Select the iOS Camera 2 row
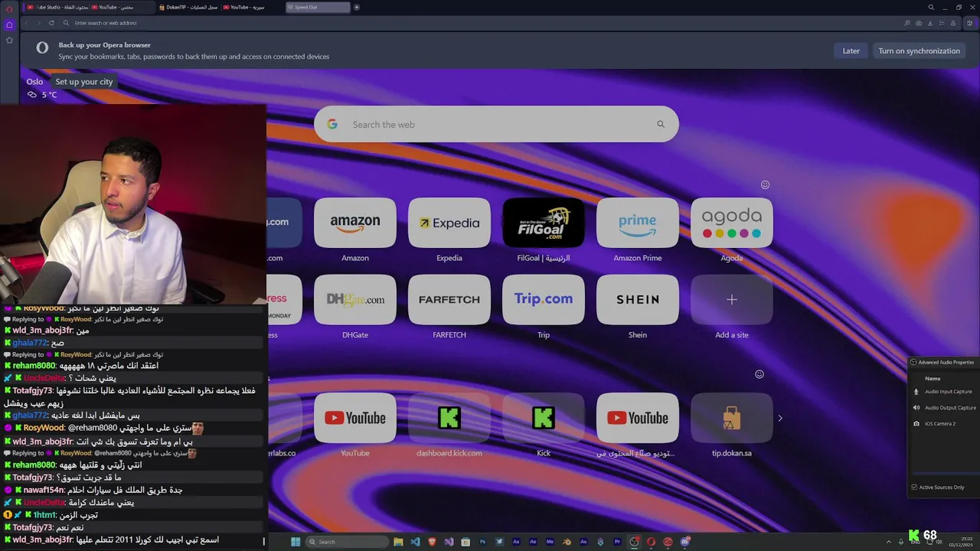The width and height of the screenshot is (980, 551). [944, 424]
